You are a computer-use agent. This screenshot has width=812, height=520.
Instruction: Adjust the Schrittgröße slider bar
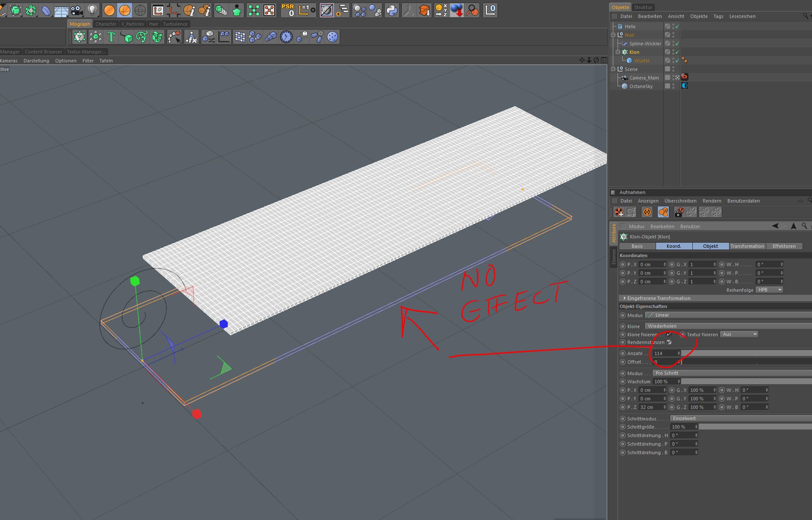(x=755, y=427)
